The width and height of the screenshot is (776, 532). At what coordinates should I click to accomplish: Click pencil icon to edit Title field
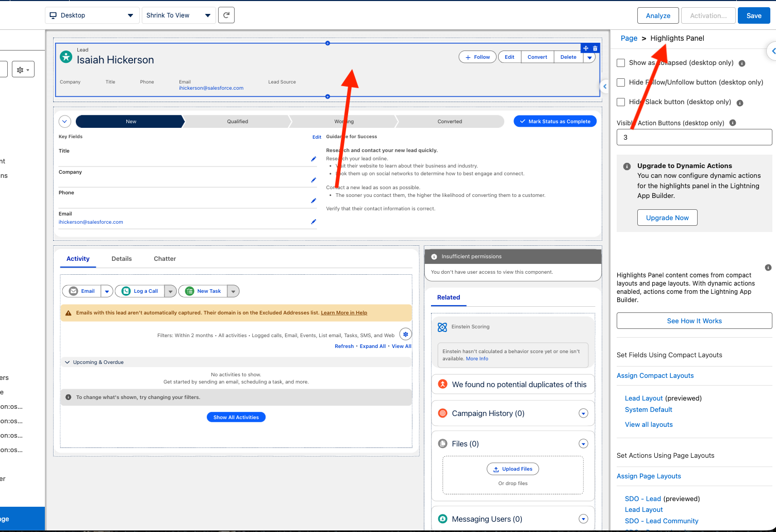click(313, 159)
